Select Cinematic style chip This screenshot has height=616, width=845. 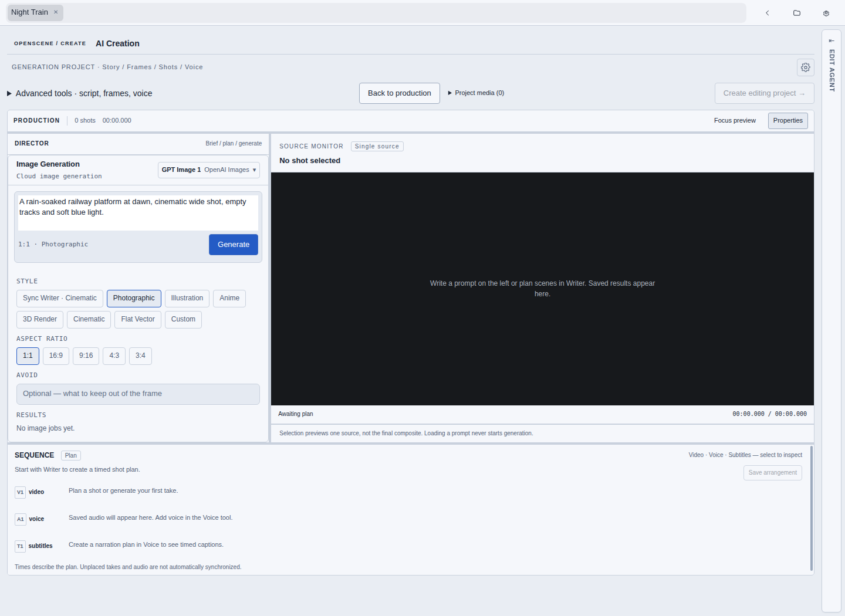pos(89,320)
